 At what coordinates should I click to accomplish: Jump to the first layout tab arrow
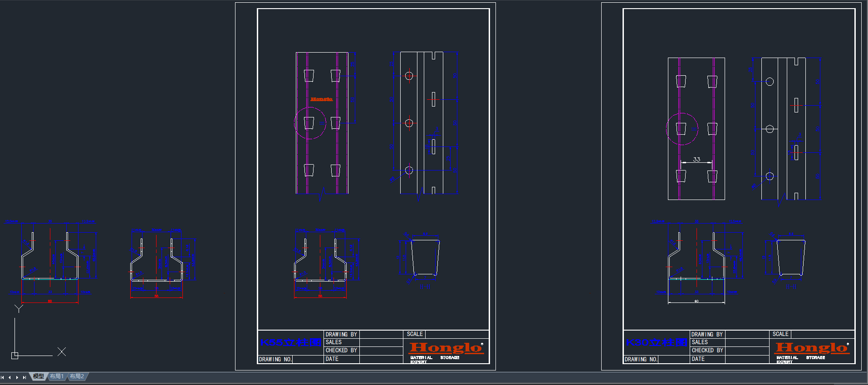click(3, 377)
